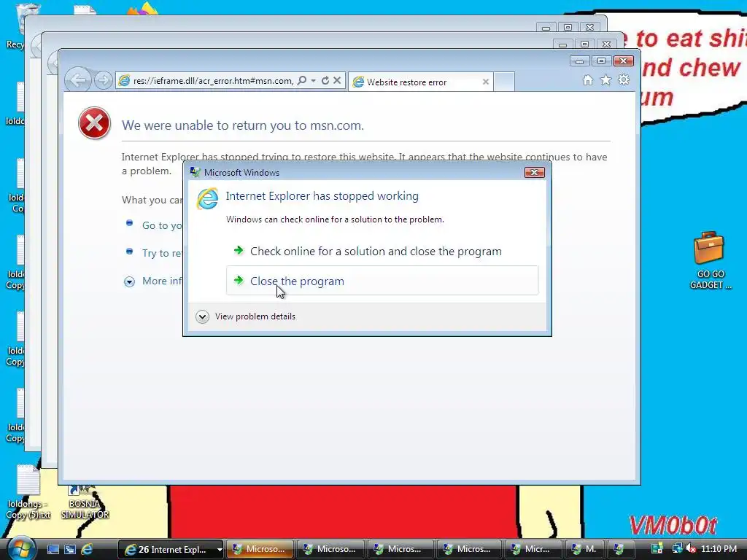747x560 pixels.
Task: Select the Website restore error tab
Action: pyautogui.click(x=421, y=82)
